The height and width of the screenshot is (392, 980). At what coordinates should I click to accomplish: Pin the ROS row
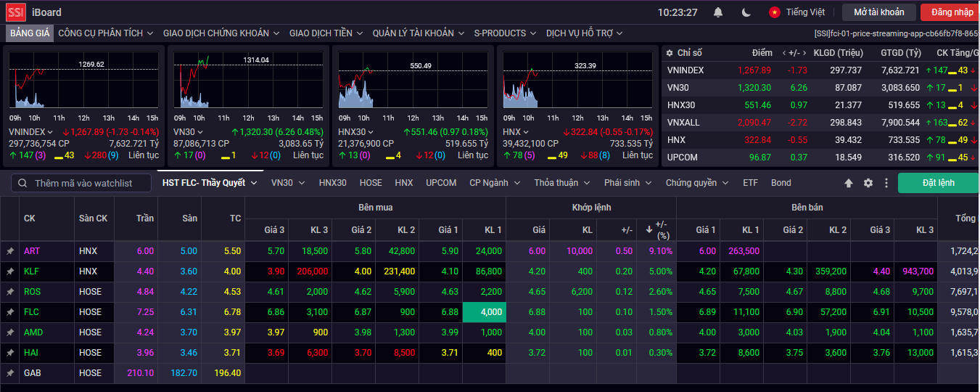tap(10, 292)
